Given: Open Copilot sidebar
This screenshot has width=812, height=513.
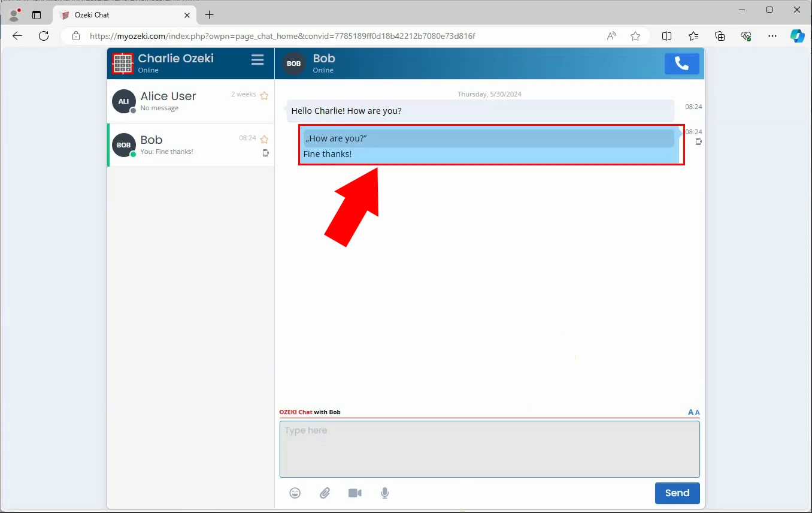Looking at the screenshot, I should (x=797, y=36).
